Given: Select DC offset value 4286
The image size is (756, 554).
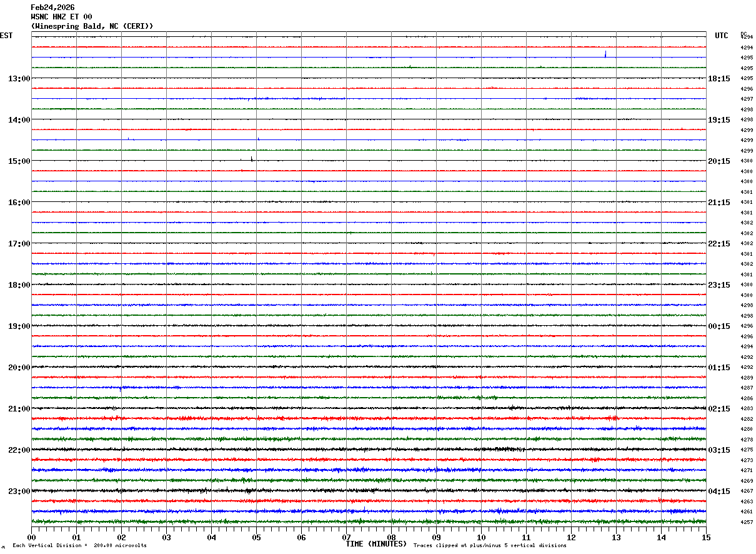Looking at the screenshot, I should coord(747,398).
